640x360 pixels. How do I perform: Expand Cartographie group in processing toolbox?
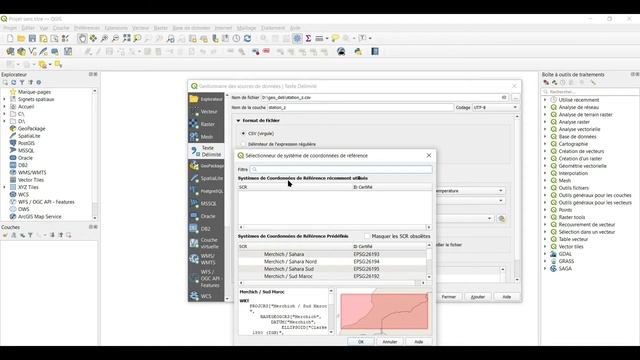coord(545,144)
